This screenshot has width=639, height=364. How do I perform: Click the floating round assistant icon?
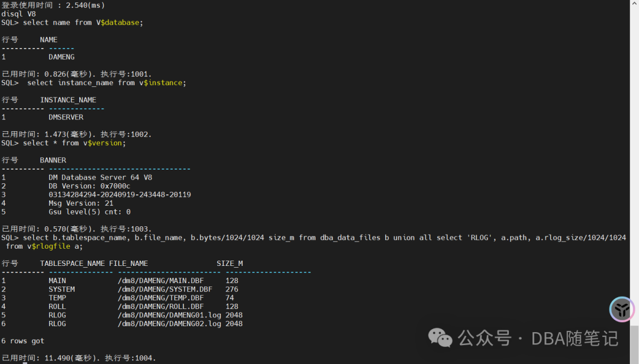click(x=622, y=309)
